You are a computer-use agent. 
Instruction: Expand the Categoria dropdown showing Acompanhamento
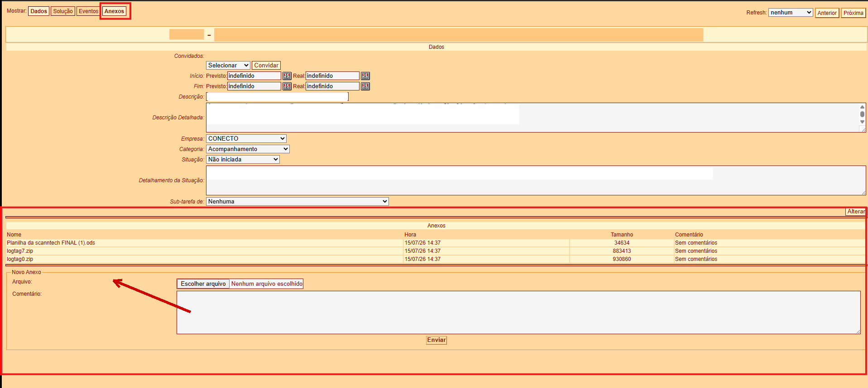[x=248, y=149]
